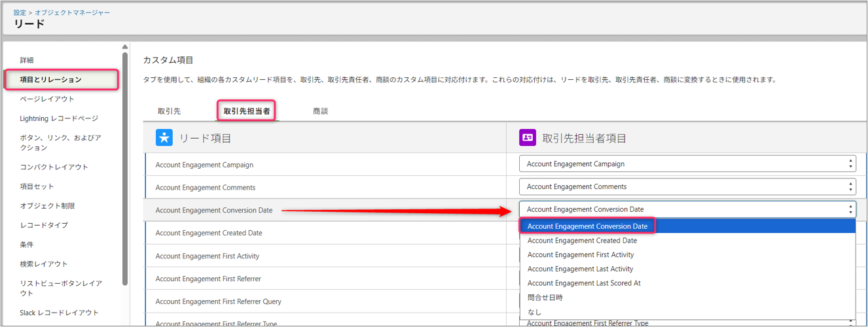Click the lead icon beside リード項目

pyautogui.click(x=164, y=137)
